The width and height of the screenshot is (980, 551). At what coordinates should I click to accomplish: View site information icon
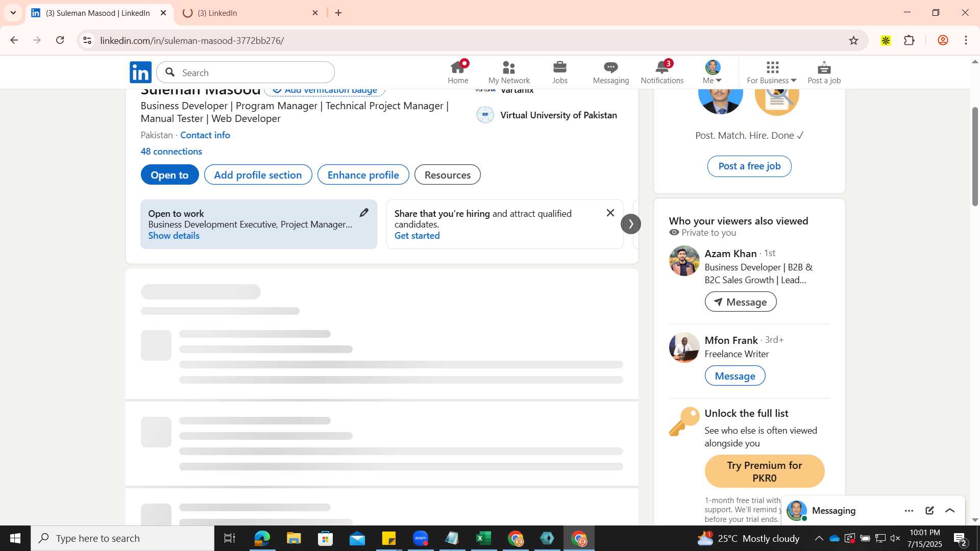click(87, 40)
